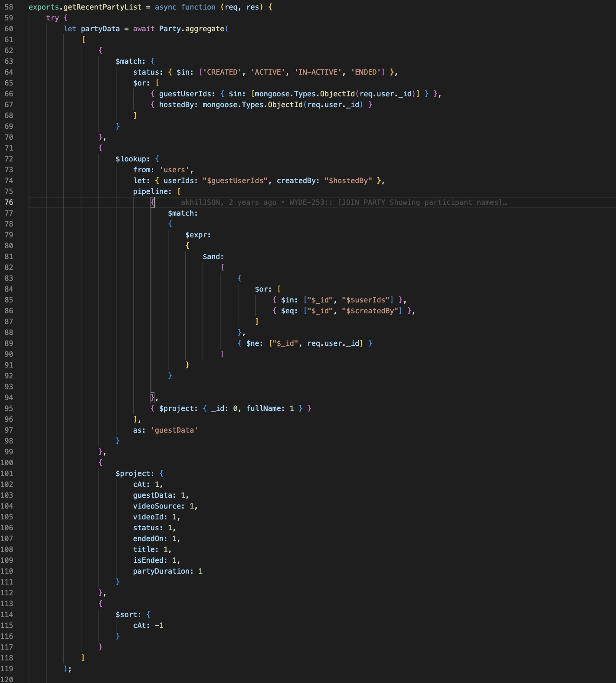616x683 pixels.
Task: Click the cAt field on line 102
Action: point(139,484)
